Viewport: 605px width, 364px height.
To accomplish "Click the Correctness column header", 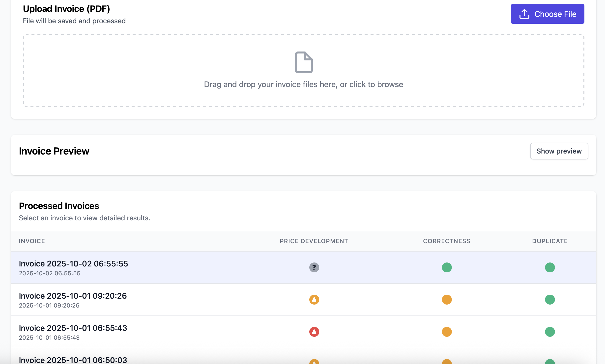I will [x=447, y=241].
